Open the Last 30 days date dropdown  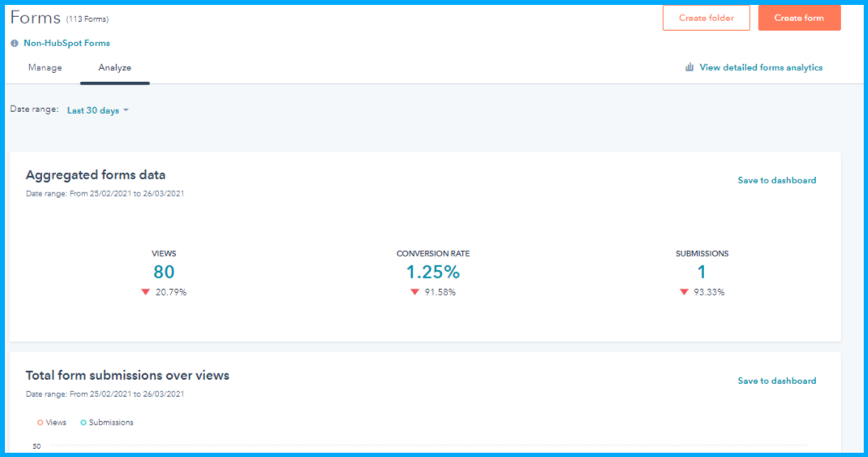click(97, 110)
